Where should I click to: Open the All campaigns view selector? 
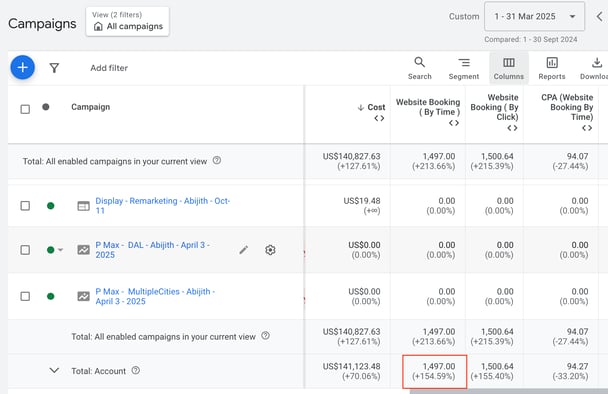(x=128, y=21)
